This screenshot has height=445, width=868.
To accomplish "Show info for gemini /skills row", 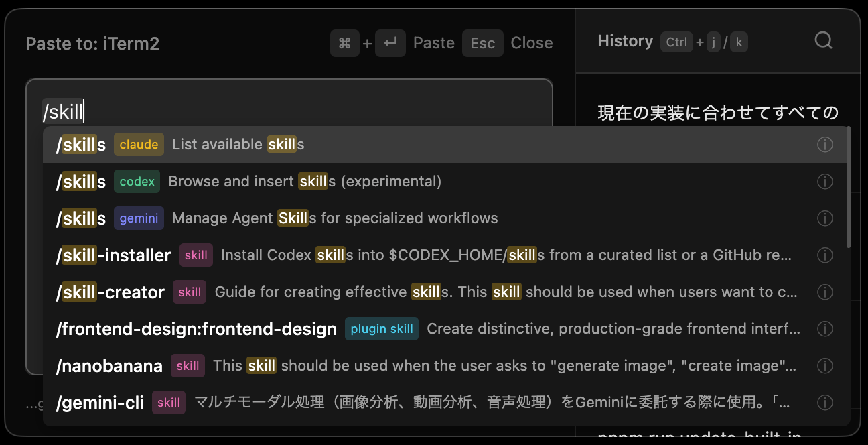I will (x=825, y=218).
